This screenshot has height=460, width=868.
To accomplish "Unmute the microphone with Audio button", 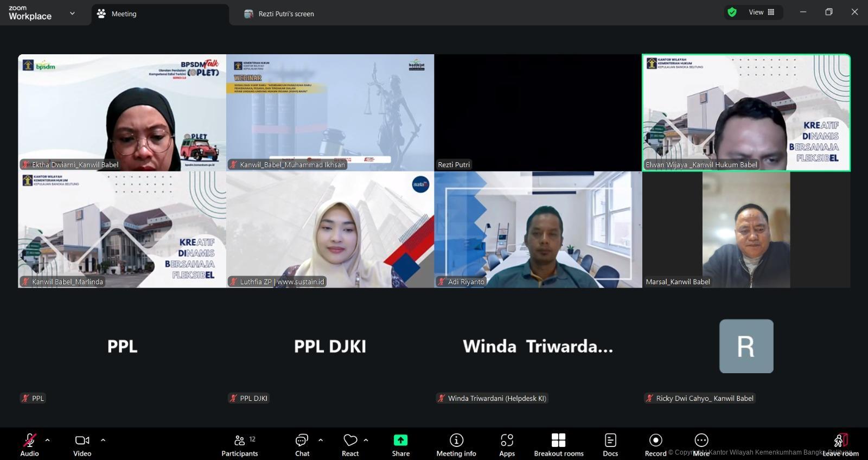I will pos(29,445).
